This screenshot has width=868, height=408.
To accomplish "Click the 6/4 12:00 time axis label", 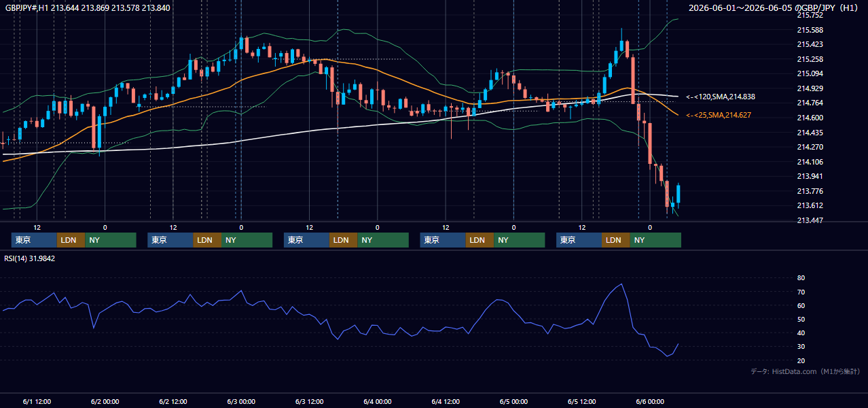I will point(446,401).
